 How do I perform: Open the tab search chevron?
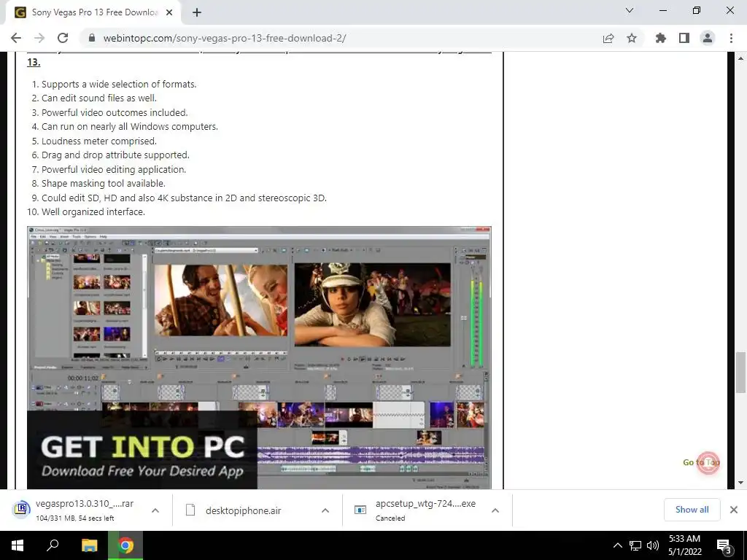(x=630, y=10)
